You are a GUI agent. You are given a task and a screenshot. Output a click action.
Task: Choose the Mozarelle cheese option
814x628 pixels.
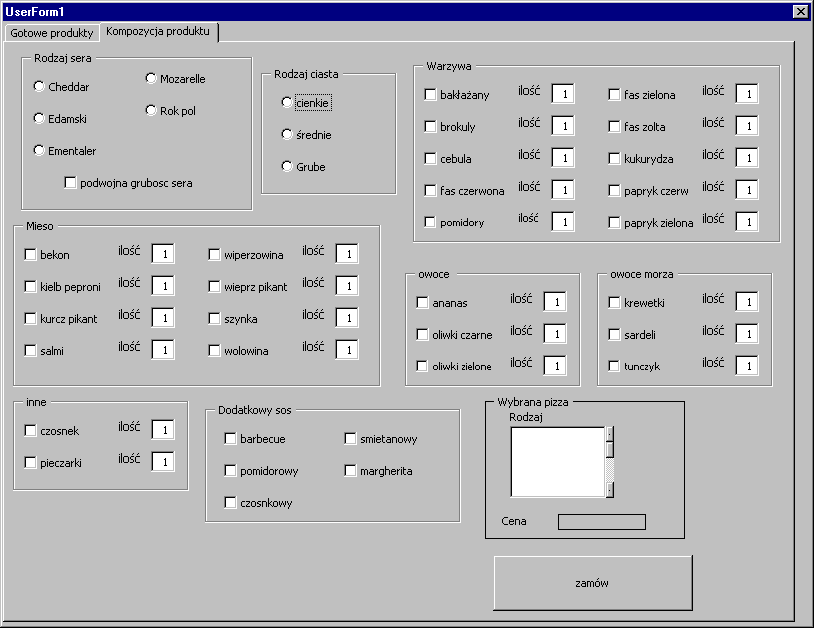point(151,79)
